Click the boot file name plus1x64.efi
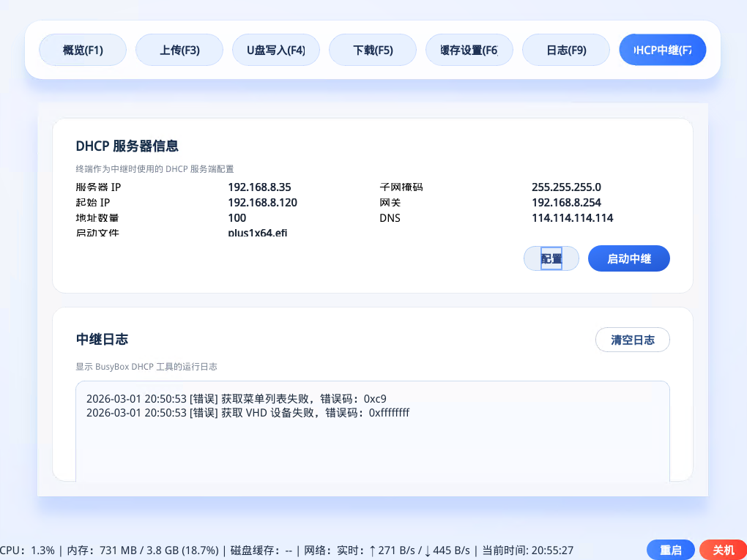 [258, 233]
